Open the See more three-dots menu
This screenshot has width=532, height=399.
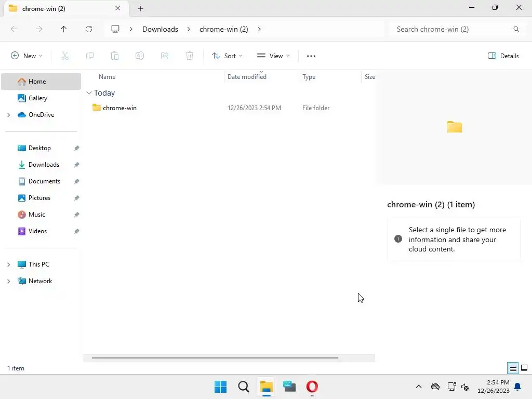coord(311,56)
